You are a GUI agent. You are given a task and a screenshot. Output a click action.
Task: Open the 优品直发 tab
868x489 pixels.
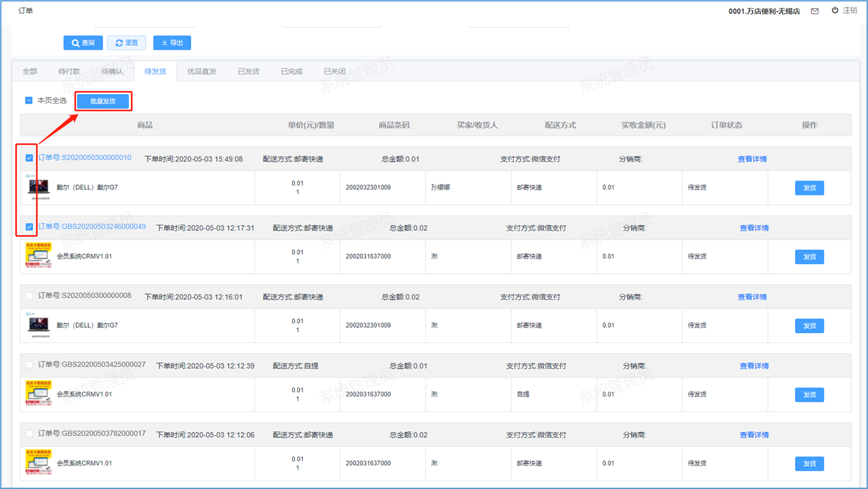(202, 72)
